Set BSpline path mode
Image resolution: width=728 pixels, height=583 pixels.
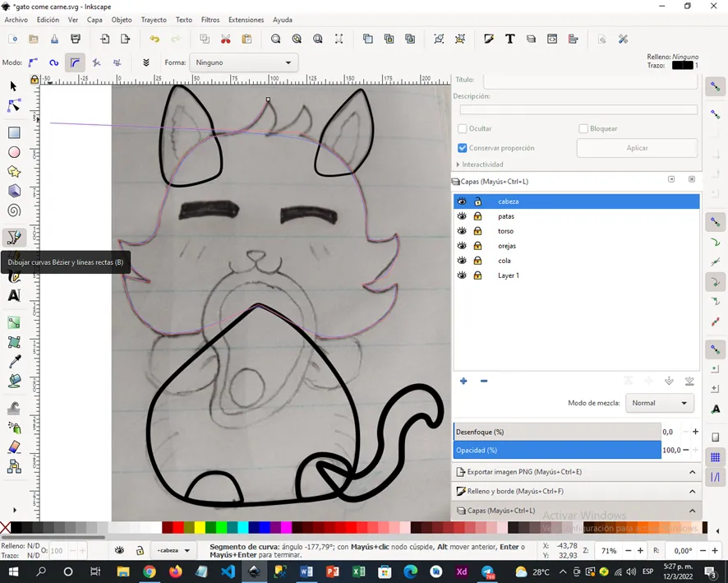(x=75, y=62)
